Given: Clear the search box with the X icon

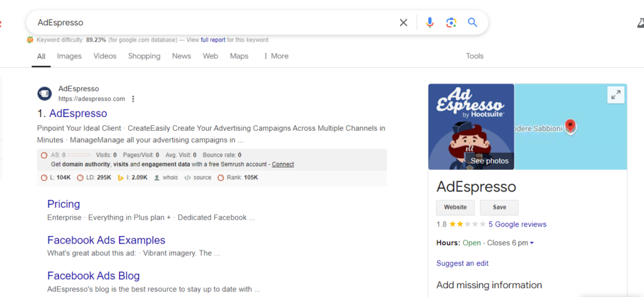Looking at the screenshot, I should tap(404, 23).
